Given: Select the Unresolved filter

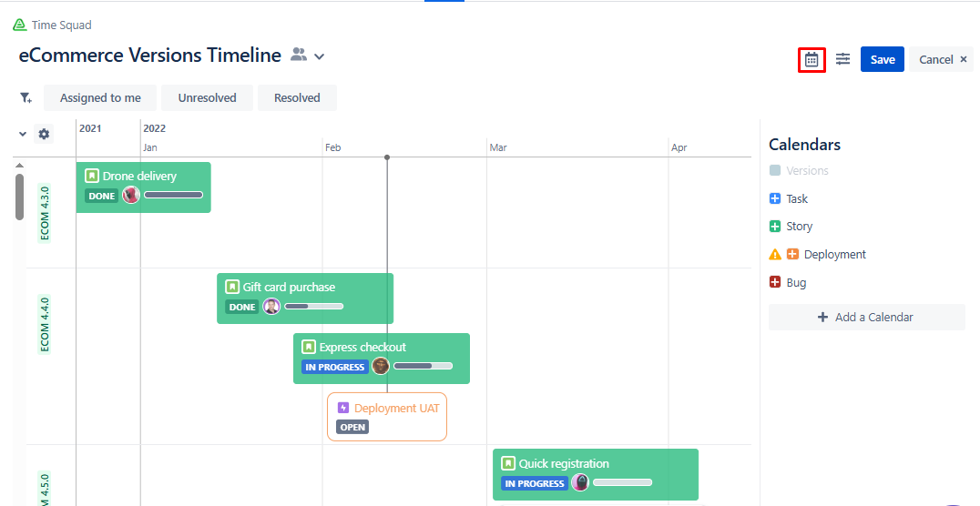Looking at the screenshot, I should [x=207, y=98].
